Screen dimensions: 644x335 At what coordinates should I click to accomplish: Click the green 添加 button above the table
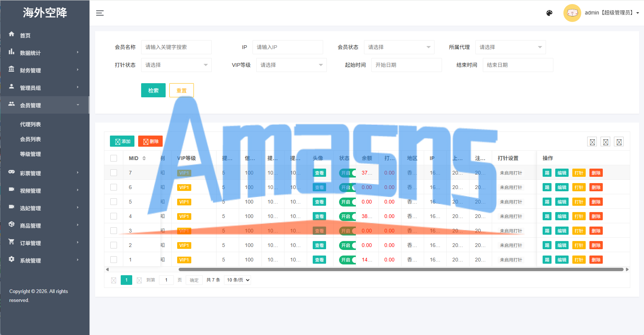click(122, 142)
